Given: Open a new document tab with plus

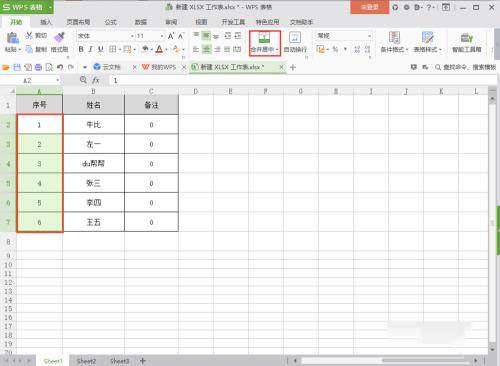Looking at the screenshot, I should [293, 67].
